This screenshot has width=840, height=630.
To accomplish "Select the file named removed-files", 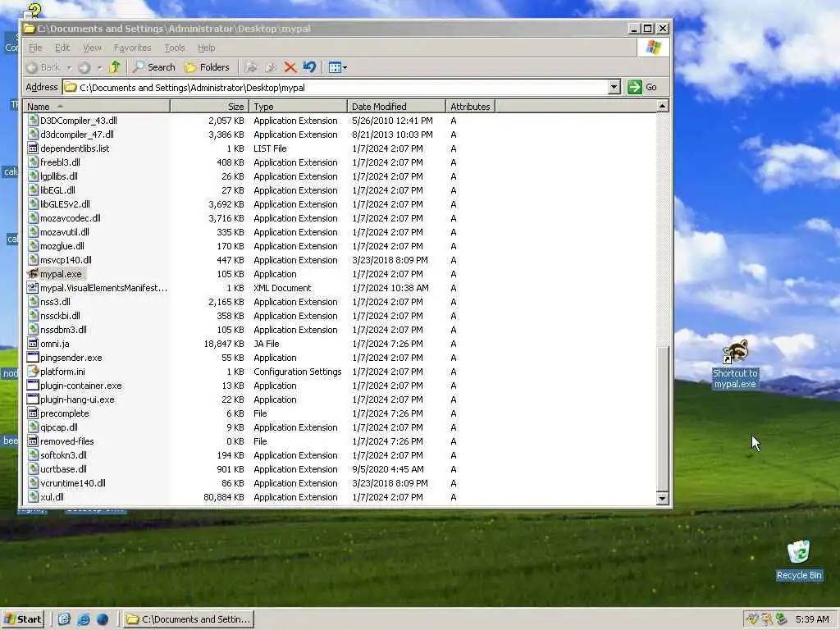I will tap(67, 441).
